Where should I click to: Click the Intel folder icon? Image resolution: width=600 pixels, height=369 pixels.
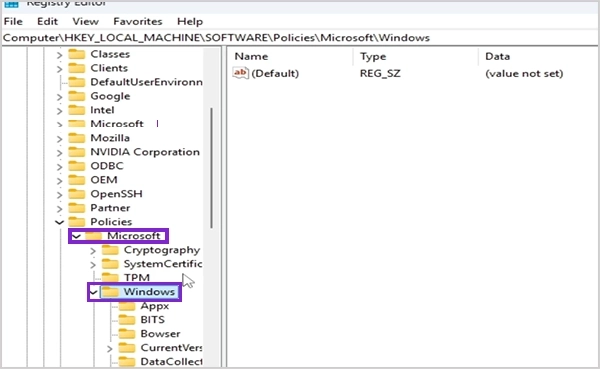click(77, 110)
